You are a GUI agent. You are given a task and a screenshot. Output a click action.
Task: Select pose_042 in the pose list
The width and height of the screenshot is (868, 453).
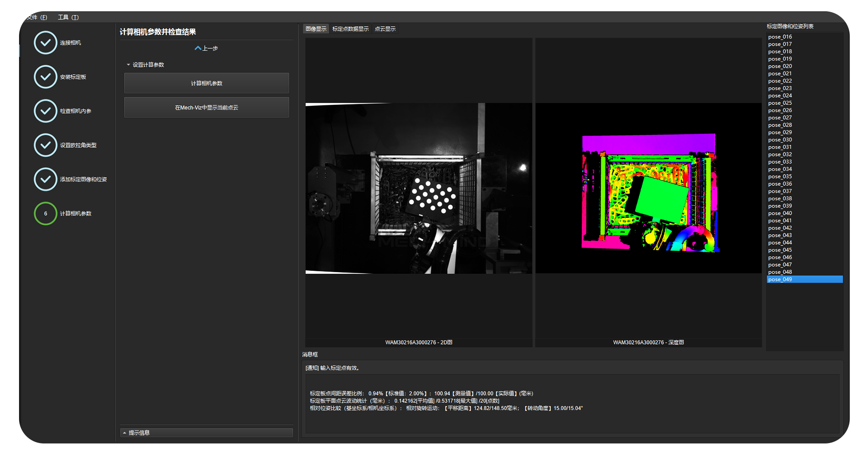coord(805,228)
